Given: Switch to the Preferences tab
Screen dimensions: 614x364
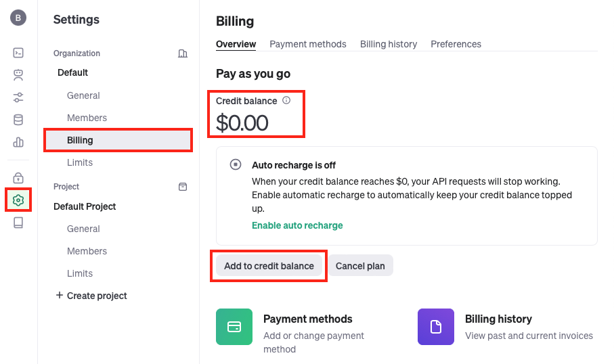Looking at the screenshot, I should pos(456,44).
